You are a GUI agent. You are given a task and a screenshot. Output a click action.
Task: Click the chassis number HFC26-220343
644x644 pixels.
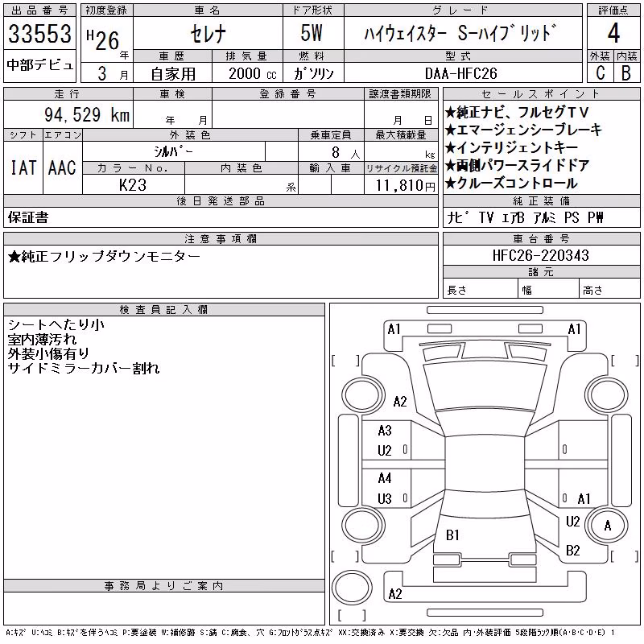pos(541,255)
